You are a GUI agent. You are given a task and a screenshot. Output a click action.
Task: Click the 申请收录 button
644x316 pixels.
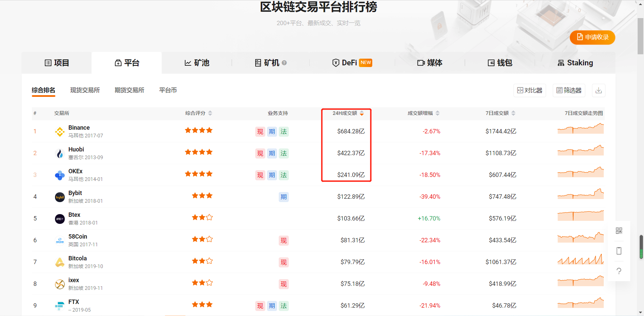click(592, 37)
